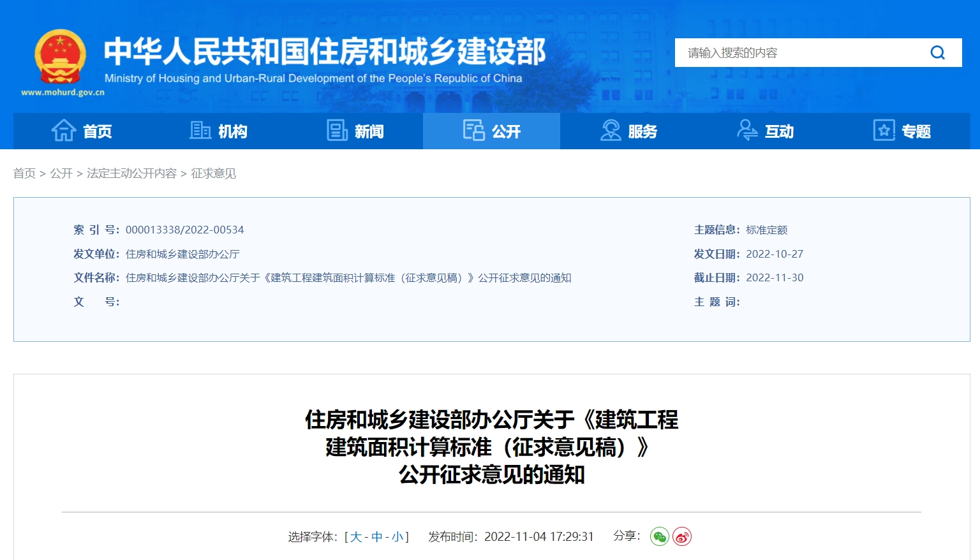Click the search magnifier icon
Image resolution: width=980 pixels, height=560 pixels.
937,52
